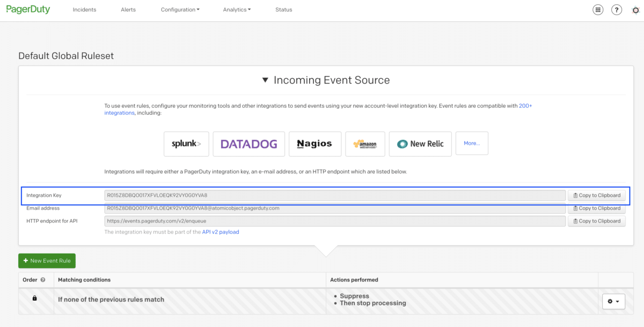Click the New Event Rule button
Viewport: 644px width, 327px height.
tap(47, 261)
